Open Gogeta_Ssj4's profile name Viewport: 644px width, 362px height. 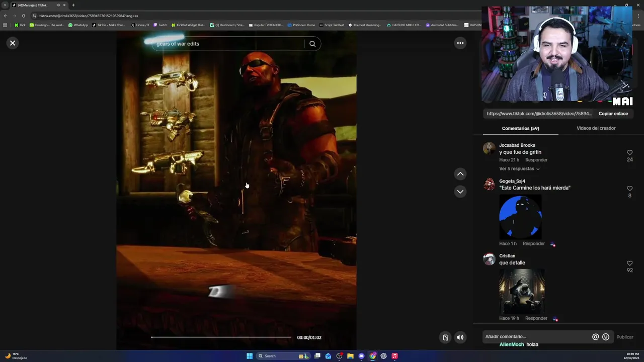click(x=512, y=181)
